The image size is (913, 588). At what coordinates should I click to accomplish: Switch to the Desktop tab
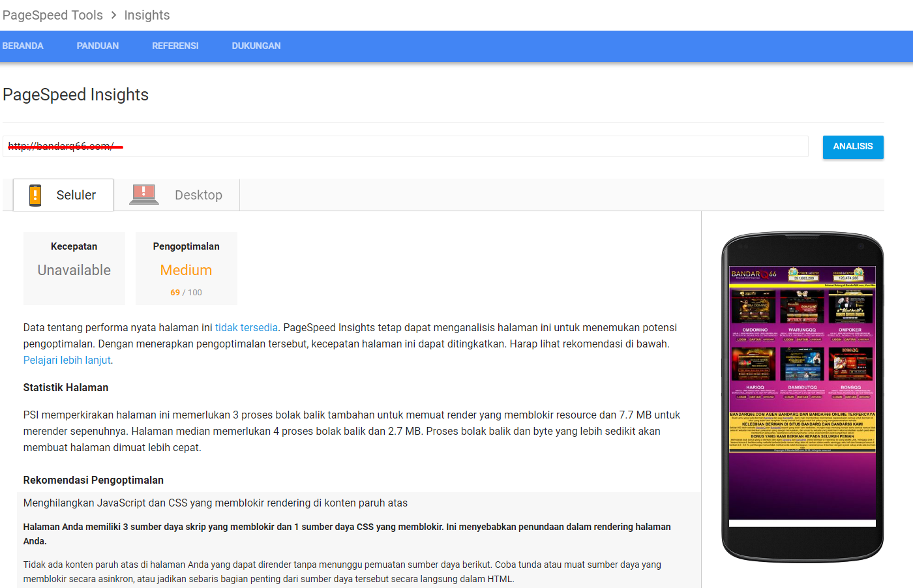pos(177,195)
